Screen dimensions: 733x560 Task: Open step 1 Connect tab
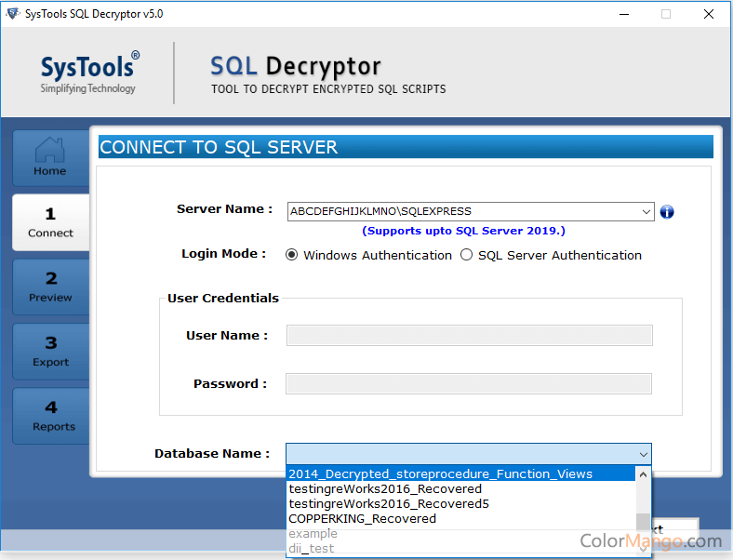click(x=50, y=222)
